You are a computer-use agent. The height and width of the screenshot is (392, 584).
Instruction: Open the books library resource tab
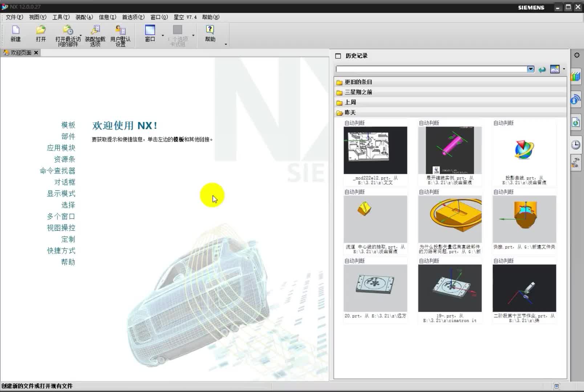tap(576, 77)
